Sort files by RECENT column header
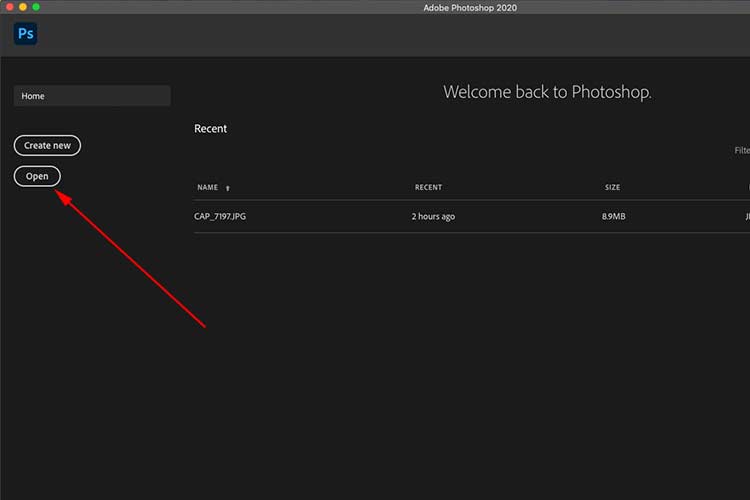Screen dimensions: 750x500 428,188
